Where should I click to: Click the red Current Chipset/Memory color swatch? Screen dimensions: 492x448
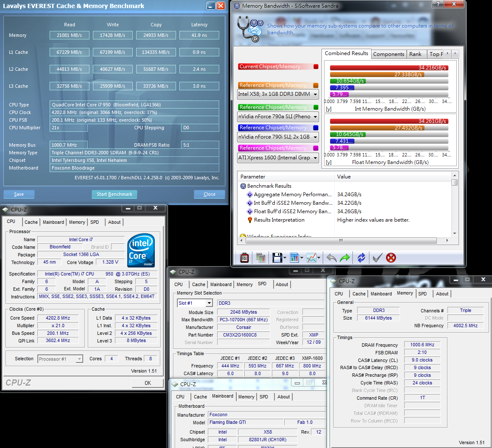tap(316, 67)
